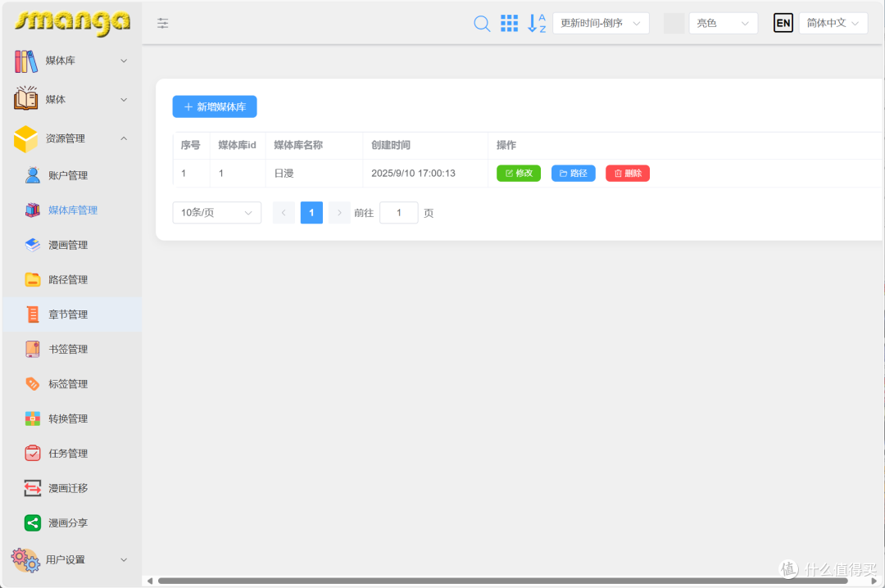Viewport: 885px width, 588px height.
Task: Click the 2025/9/10 17:00:13 cell
Action: click(x=425, y=174)
